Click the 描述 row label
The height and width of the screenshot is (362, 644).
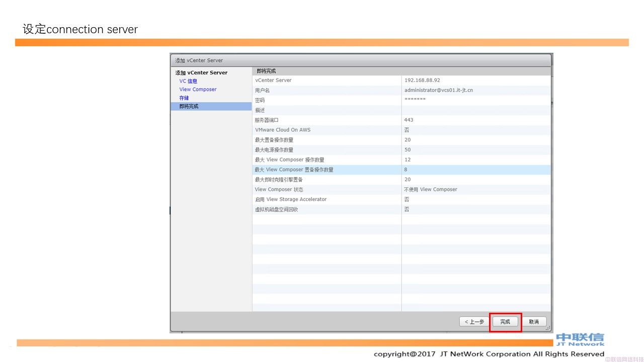[260, 110]
